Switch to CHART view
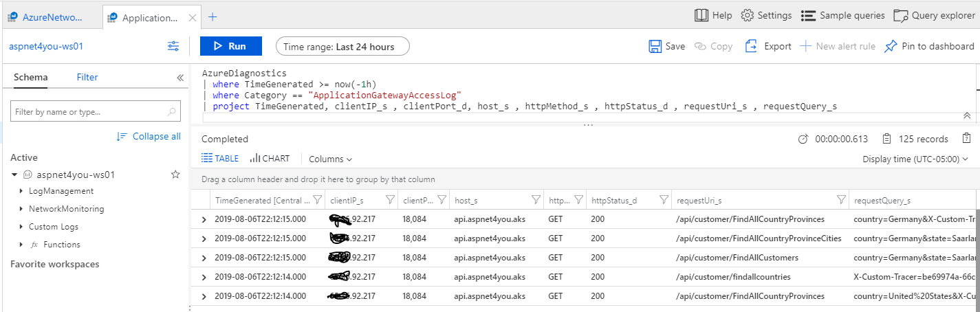Screen dimensions: 980x312 270,158
